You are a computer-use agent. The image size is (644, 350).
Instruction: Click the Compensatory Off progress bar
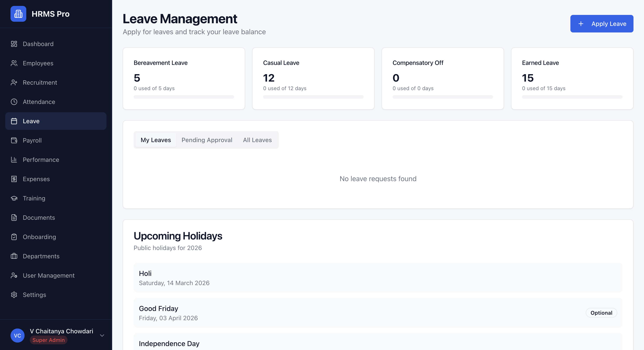point(443,97)
